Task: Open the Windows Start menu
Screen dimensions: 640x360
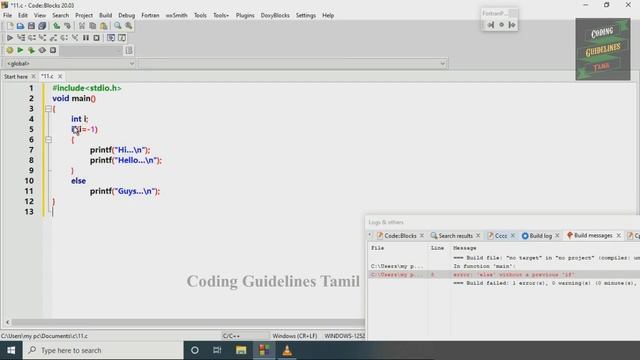Action: tap(11, 350)
